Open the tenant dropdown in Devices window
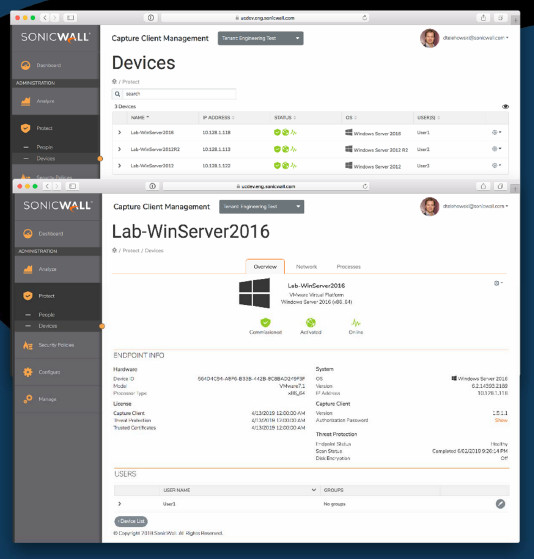The height and width of the screenshot is (559, 534). coord(261,38)
